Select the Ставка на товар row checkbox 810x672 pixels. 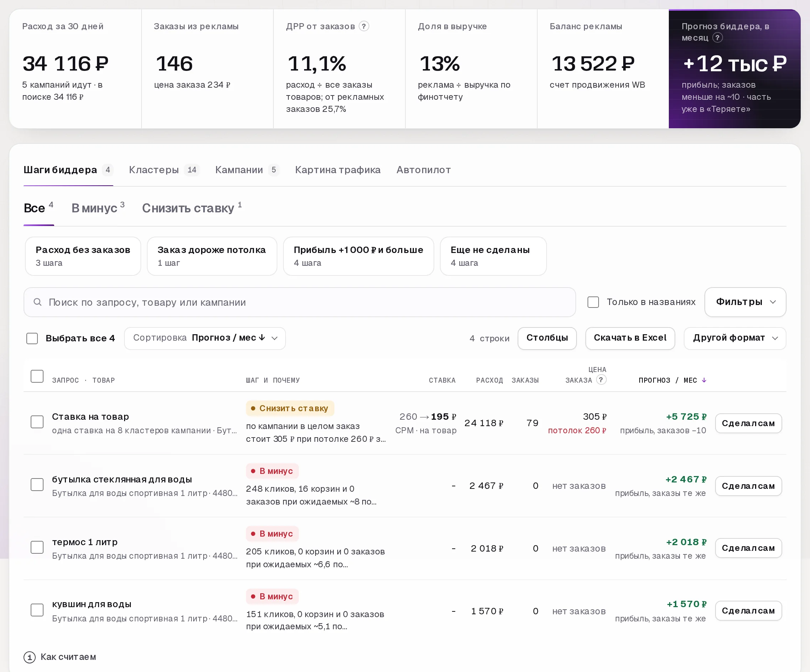coord(37,422)
